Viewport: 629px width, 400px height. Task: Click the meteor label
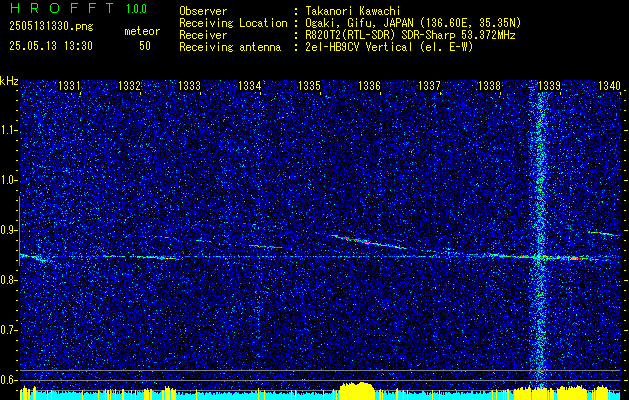[x=142, y=31]
